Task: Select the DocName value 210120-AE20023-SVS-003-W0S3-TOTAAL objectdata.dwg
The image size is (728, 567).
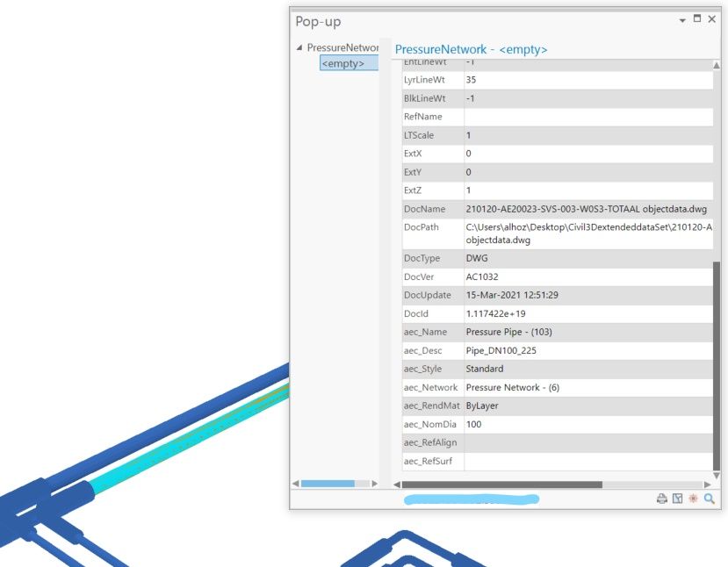Action: 586,209
